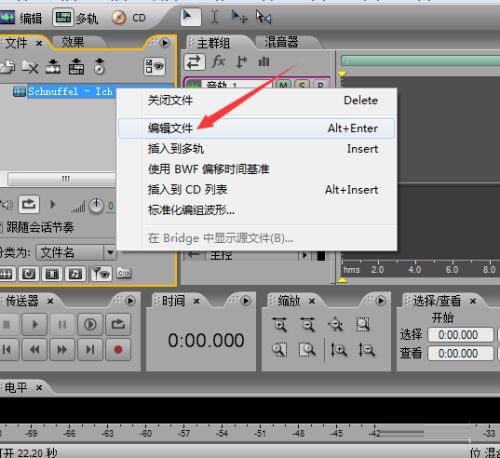Viewport: 500px width, 458px height.
Task: Click Play from cursor to end button
Action: pos(90,324)
